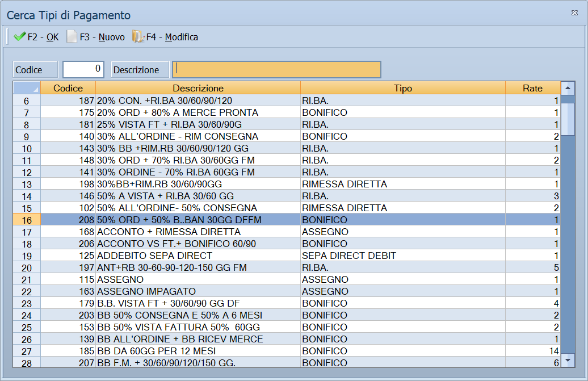
Task: Click the F3 - Nuovo label
Action: [x=102, y=37]
